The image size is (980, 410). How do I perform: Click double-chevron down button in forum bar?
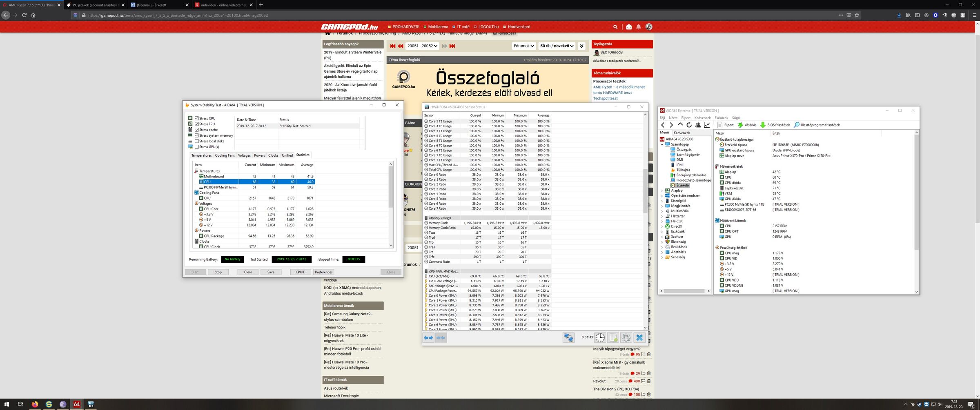tap(582, 46)
